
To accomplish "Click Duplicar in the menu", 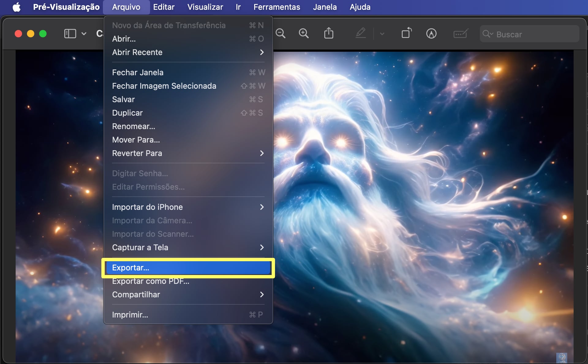I will click(x=127, y=113).
